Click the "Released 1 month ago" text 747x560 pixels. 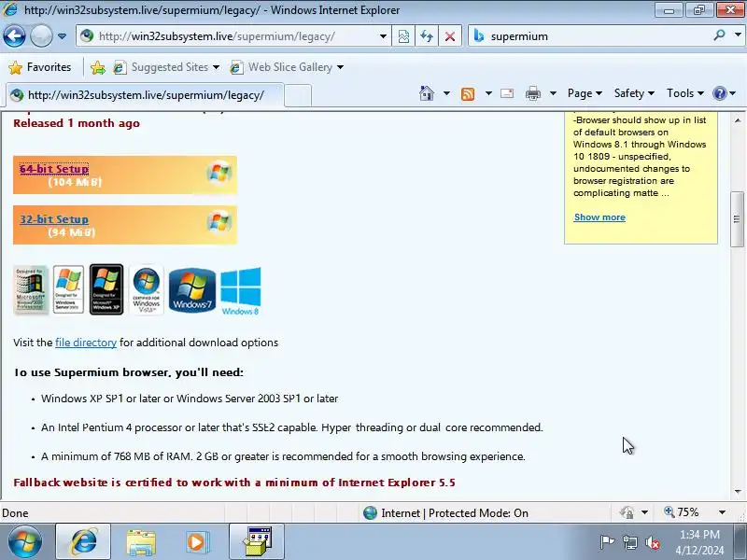click(77, 123)
